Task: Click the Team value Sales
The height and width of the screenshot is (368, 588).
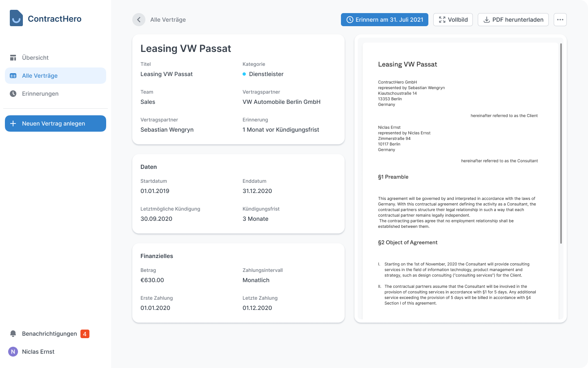Action: tap(148, 102)
